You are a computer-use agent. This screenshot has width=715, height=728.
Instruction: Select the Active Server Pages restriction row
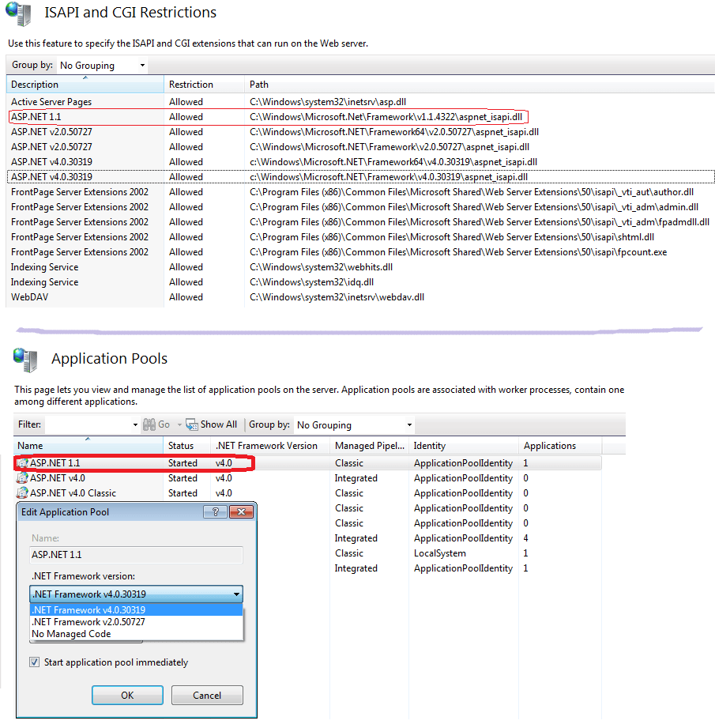(360, 102)
